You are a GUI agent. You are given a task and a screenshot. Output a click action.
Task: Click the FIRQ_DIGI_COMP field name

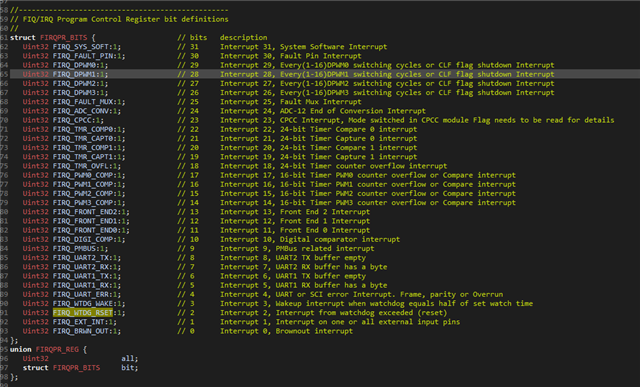[84, 239]
